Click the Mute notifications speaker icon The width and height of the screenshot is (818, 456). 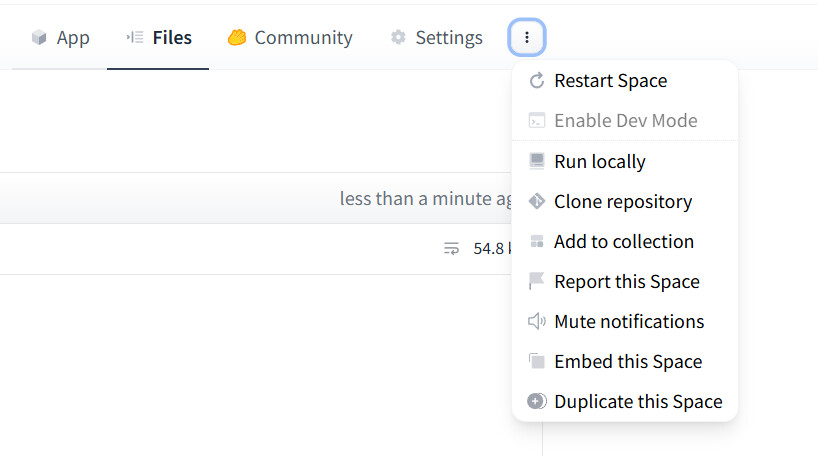click(537, 321)
